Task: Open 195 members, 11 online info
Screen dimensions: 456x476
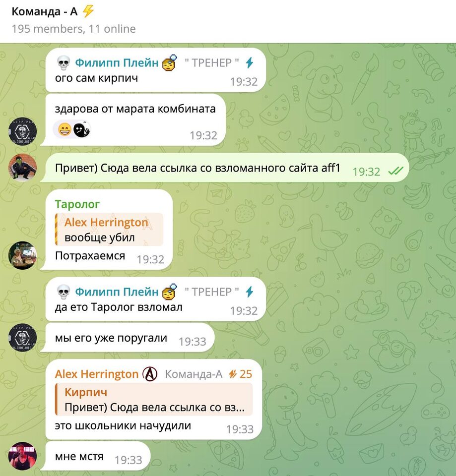Action: tap(73, 29)
